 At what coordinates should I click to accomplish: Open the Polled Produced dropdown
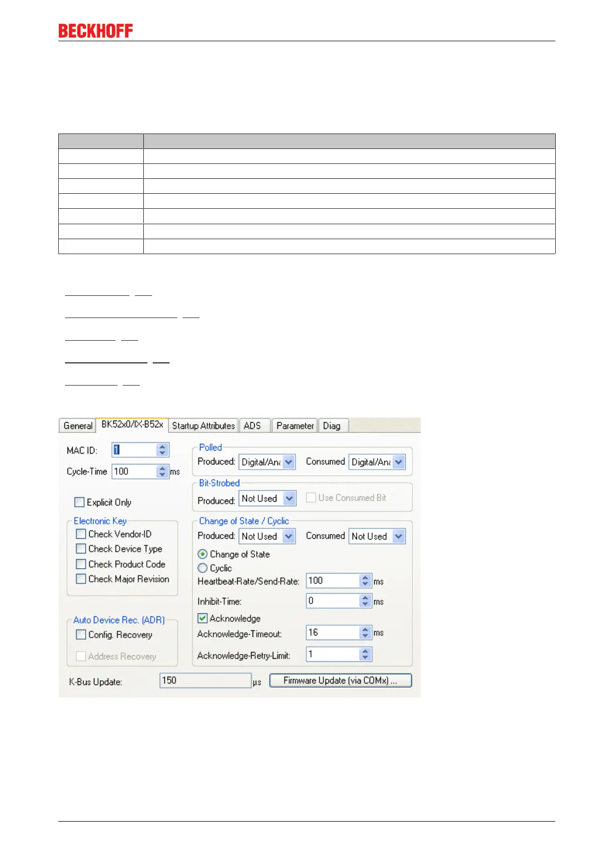point(267,462)
